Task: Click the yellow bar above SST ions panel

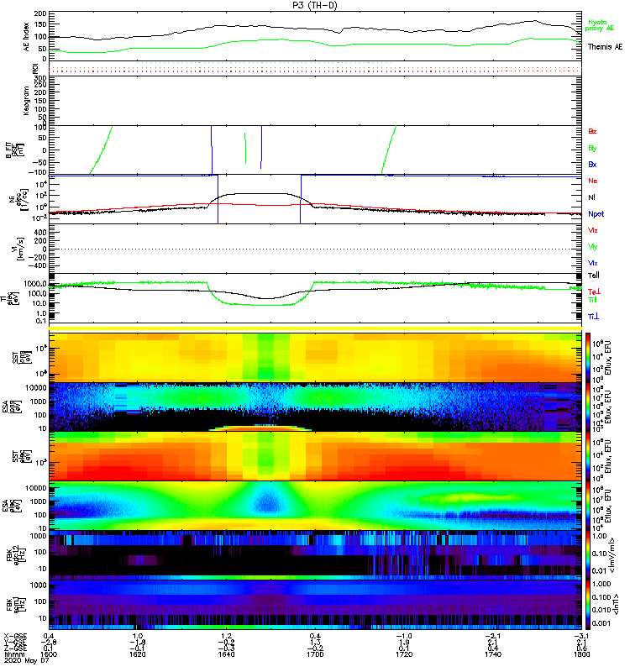Action: pos(315,328)
